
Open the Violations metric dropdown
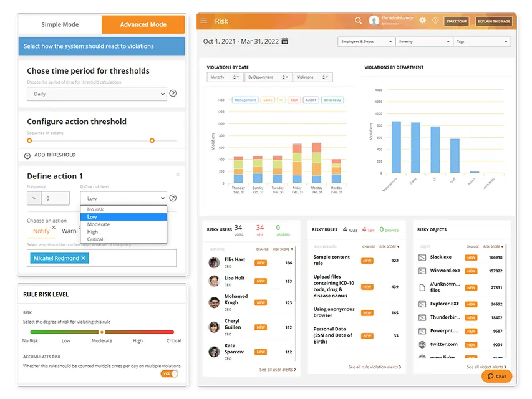[313, 77]
